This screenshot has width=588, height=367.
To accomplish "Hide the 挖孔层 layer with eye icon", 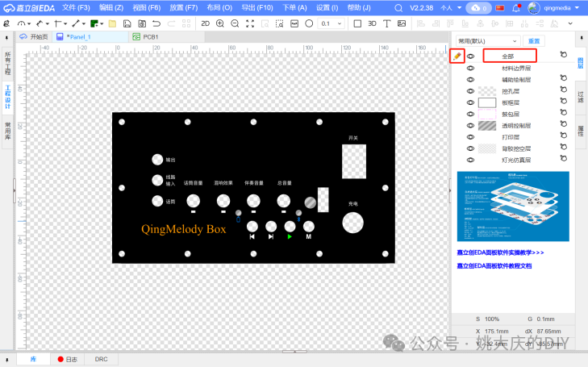I will 470,91.
